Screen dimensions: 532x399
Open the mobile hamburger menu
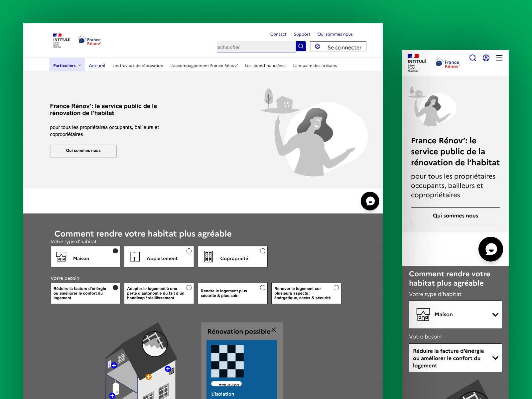click(x=499, y=58)
